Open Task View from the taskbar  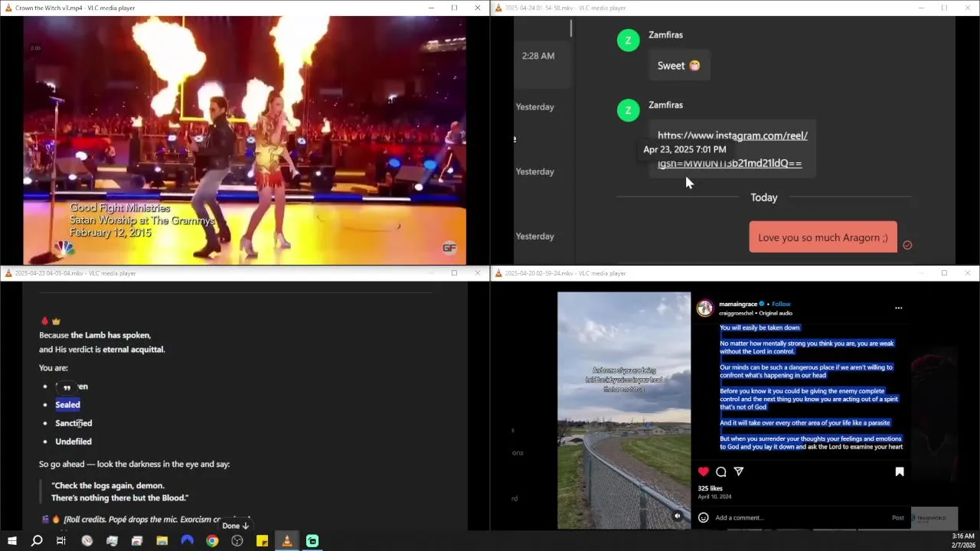[61, 541]
